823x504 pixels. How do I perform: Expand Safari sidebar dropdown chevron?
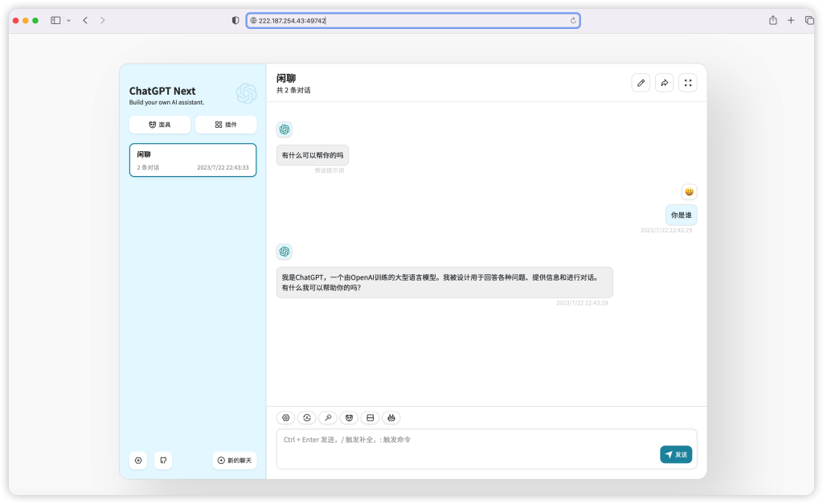[x=68, y=20]
